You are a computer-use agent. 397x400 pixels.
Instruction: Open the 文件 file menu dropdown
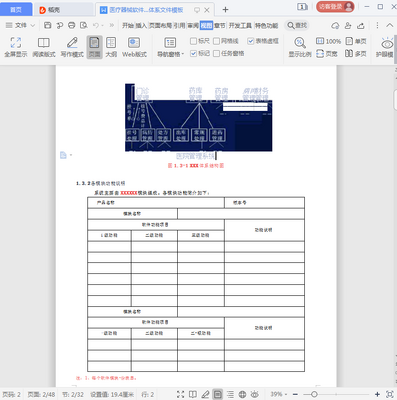point(20,25)
